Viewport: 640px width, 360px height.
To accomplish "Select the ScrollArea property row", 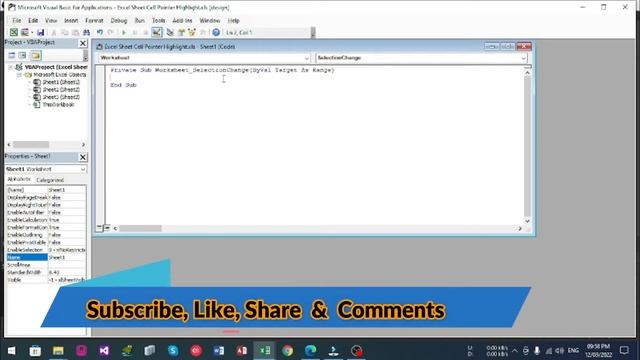I will click(x=46, y=265).
